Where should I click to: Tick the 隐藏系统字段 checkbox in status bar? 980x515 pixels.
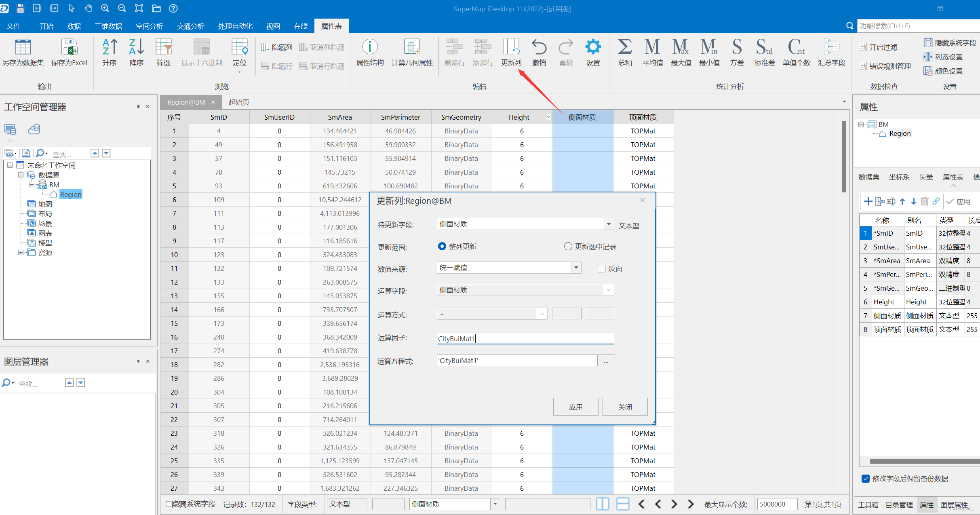pos(169,504)
